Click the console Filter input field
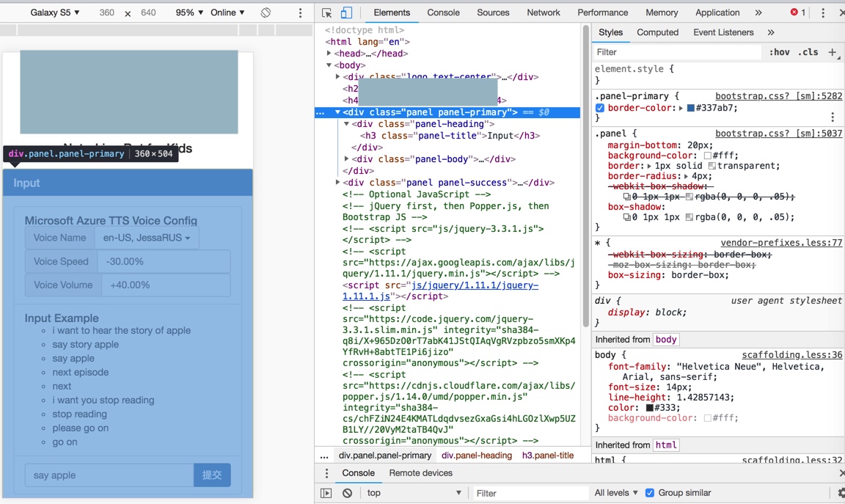Screen dimensions: 845x504 tap(530, 493)
